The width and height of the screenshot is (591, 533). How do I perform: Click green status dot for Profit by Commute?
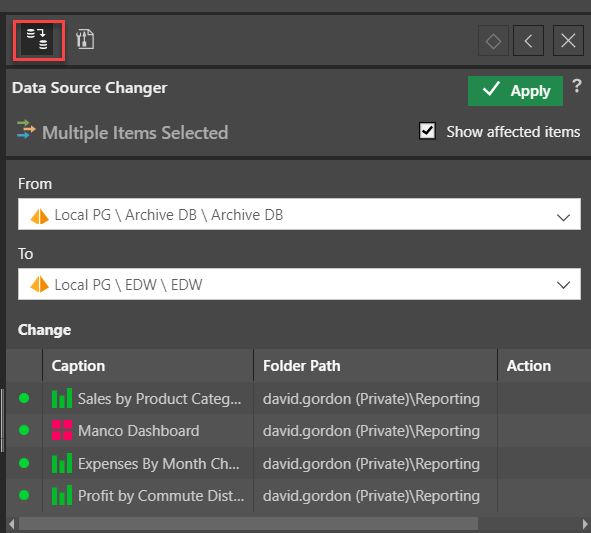[x=24, y=495]
